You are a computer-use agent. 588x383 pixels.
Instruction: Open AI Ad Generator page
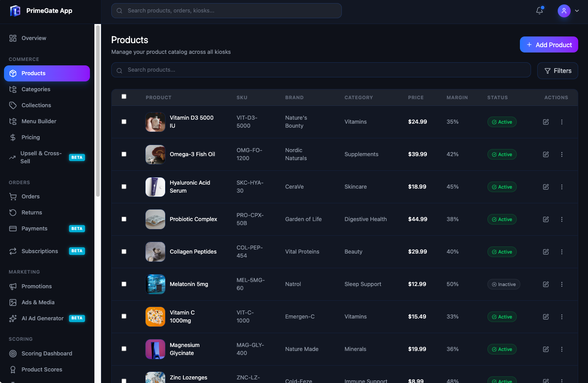tap(47, 318)
